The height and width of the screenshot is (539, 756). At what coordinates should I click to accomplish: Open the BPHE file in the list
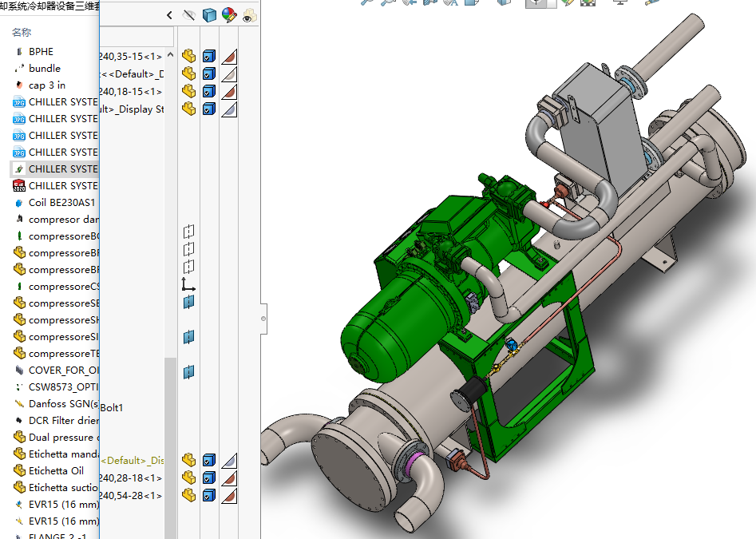tap(41, 51)
